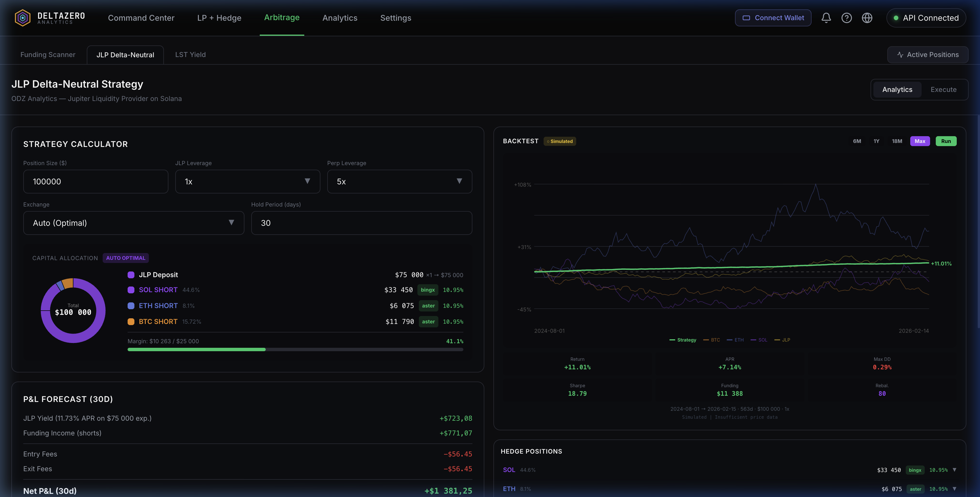Click the Simulated badge on the Backtest panel
Viewport: 980px width, 497px height.
(x=560, y=141)
